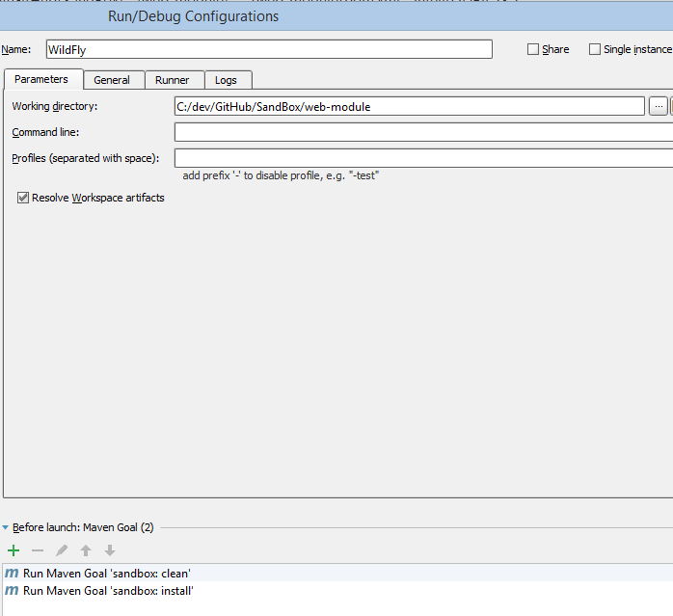Collapse the Before launch section
Image resolution: width=673 pixels, height=616 pixels.
[5, 527]
